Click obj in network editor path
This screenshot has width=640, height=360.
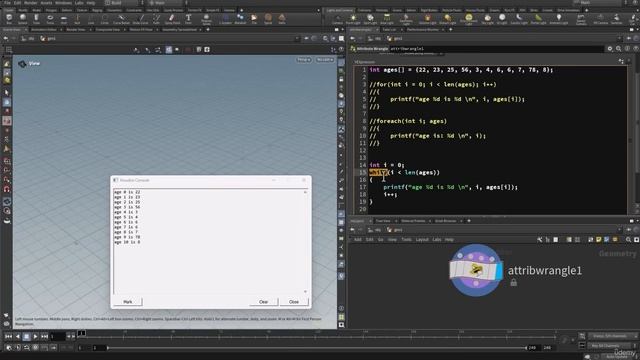tap(374, 230)
